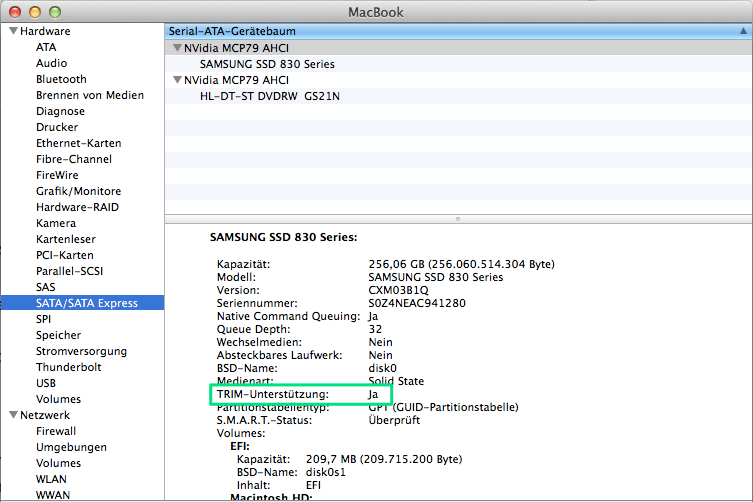Collapse first NVidia MCP79 AHCI node above SAMSUNG SSD
This screenshot has width=753, height=502.
(177, 48)
